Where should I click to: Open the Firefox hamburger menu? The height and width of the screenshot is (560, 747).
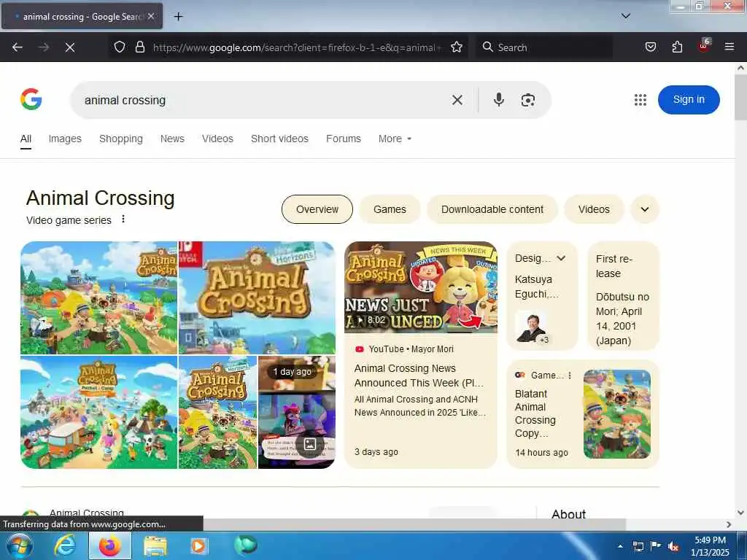[729, 47]
